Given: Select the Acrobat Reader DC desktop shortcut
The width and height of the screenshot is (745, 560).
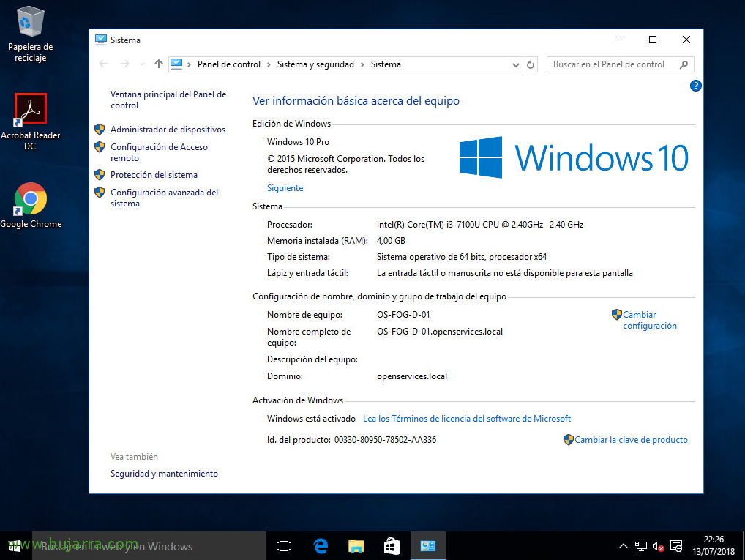Looking at the screenshot, I should (x=31, y=122).
